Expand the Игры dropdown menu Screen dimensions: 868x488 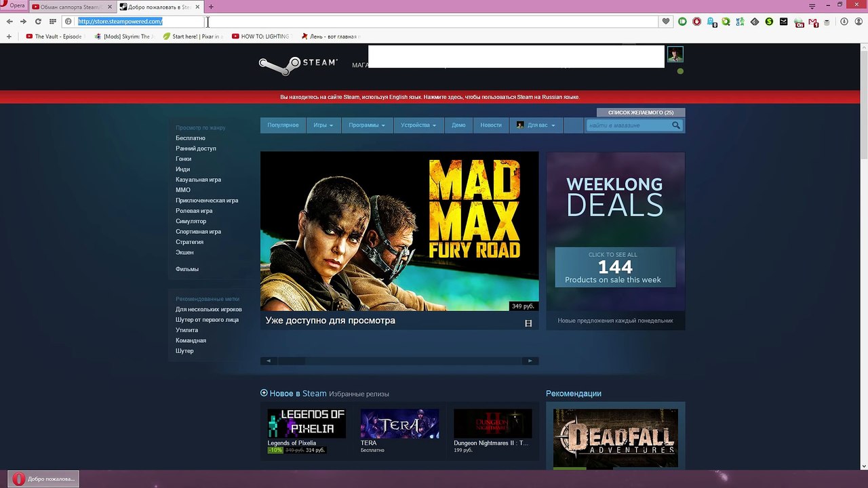[x=323, y=125]
